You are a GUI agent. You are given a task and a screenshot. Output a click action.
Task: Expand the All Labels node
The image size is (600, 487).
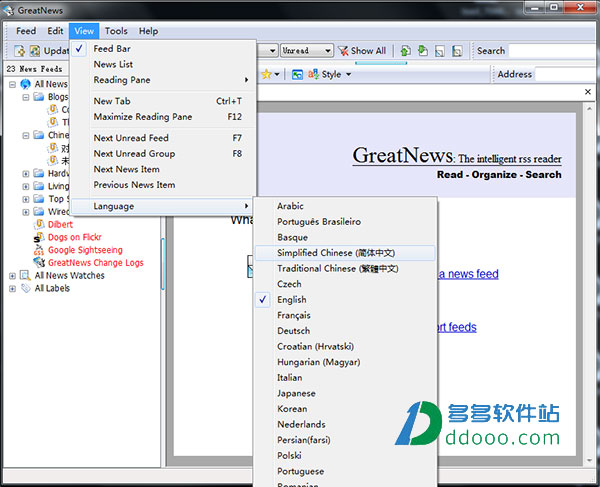click(x=12, y=288)
